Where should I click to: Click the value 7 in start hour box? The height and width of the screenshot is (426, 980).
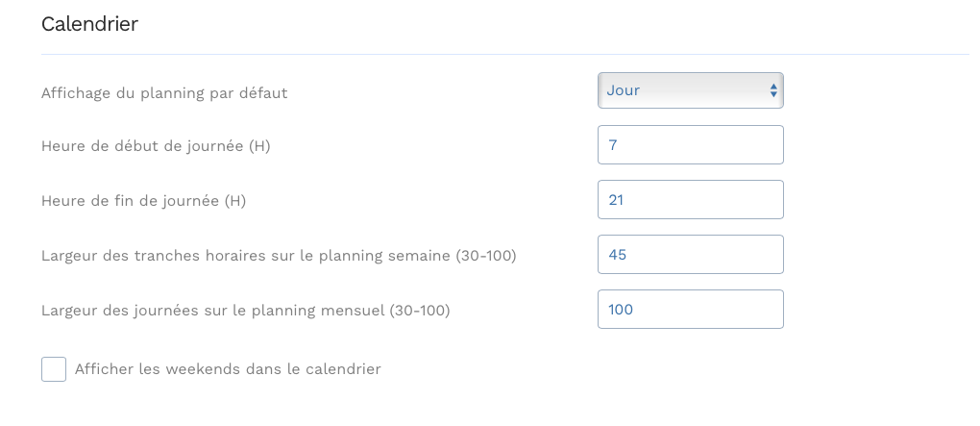point(612,145)
